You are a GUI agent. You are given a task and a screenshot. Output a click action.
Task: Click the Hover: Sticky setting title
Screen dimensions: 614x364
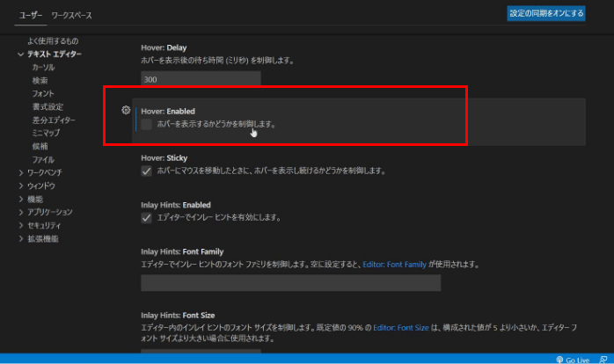coord(164,158)
